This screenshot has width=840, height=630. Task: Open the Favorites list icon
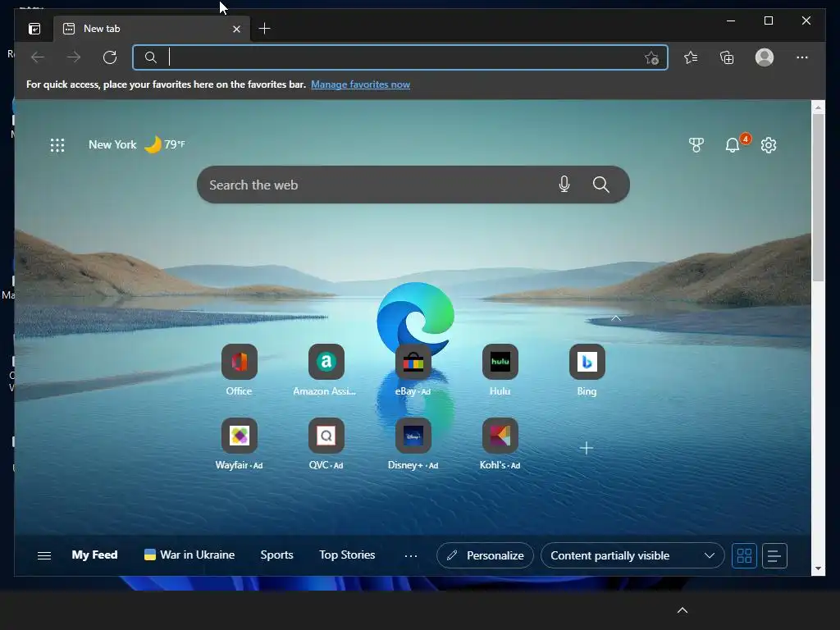click(691, 57)
